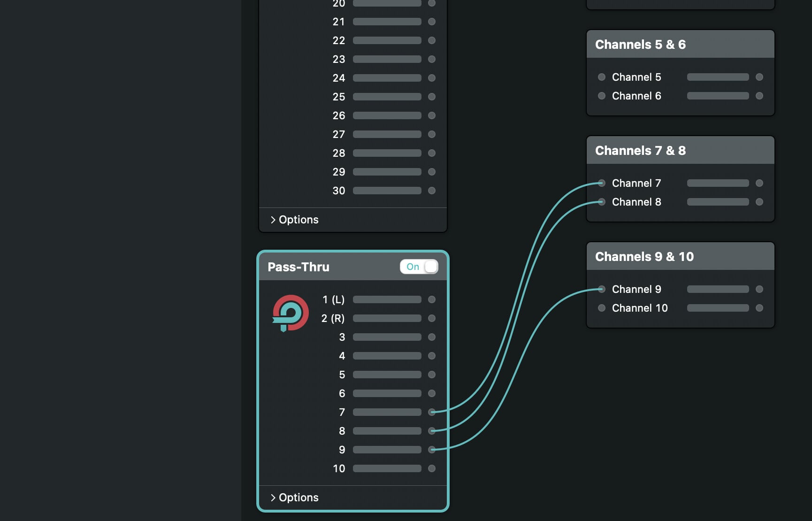Click the 1 (L) output port in Pass-Thru

(x=432, y=299)
